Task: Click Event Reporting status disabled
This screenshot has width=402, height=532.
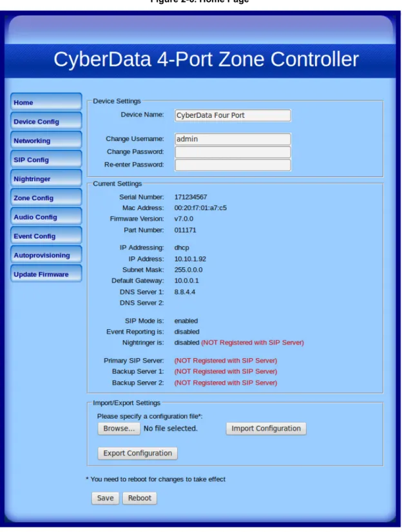Action: 187,332
